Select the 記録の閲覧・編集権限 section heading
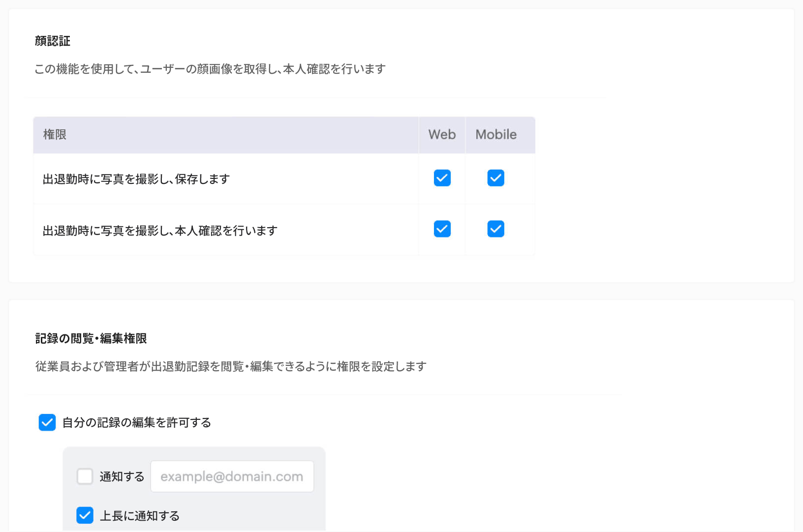 pos(91,338)
